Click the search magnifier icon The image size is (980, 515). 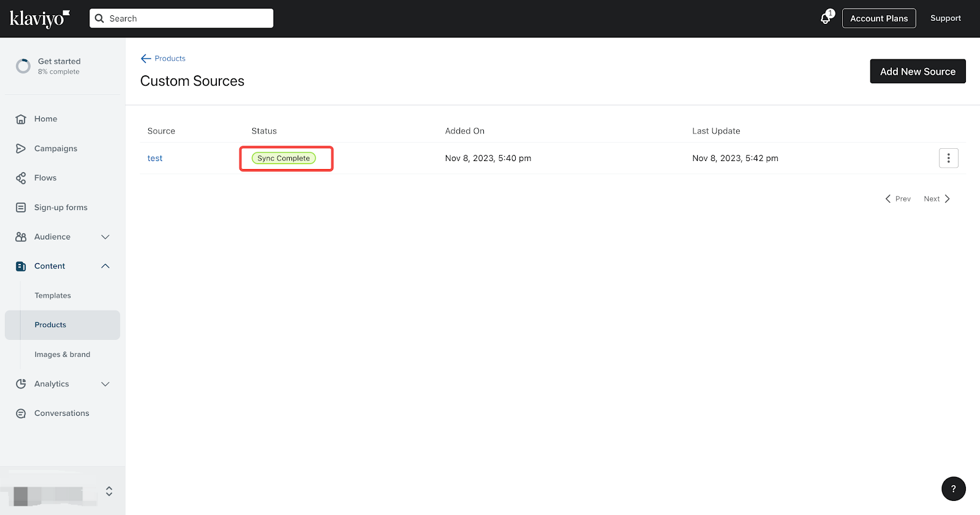tap(100, 18)
